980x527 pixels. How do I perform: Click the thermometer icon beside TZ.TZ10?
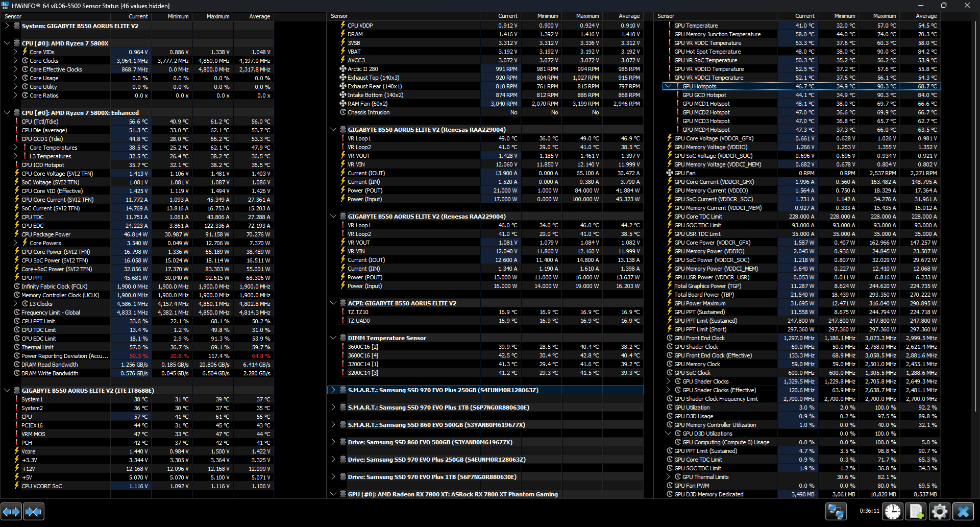point(343,312)
